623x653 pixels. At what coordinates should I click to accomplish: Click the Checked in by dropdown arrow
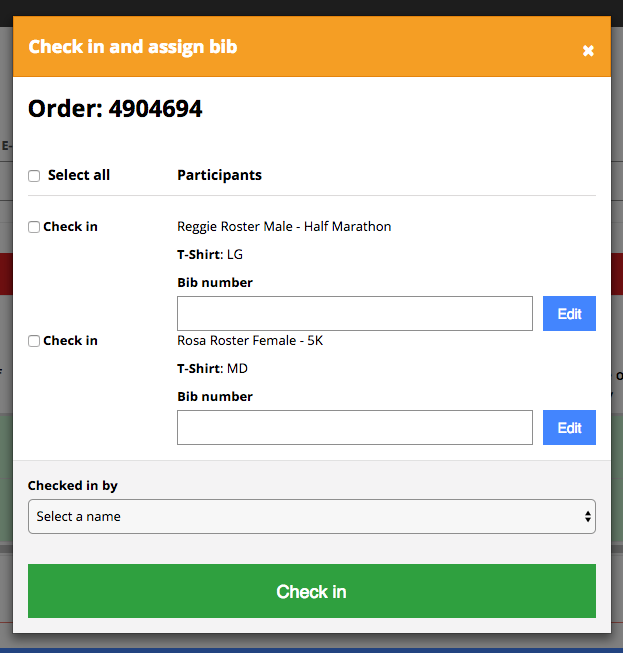pos(587,517)
